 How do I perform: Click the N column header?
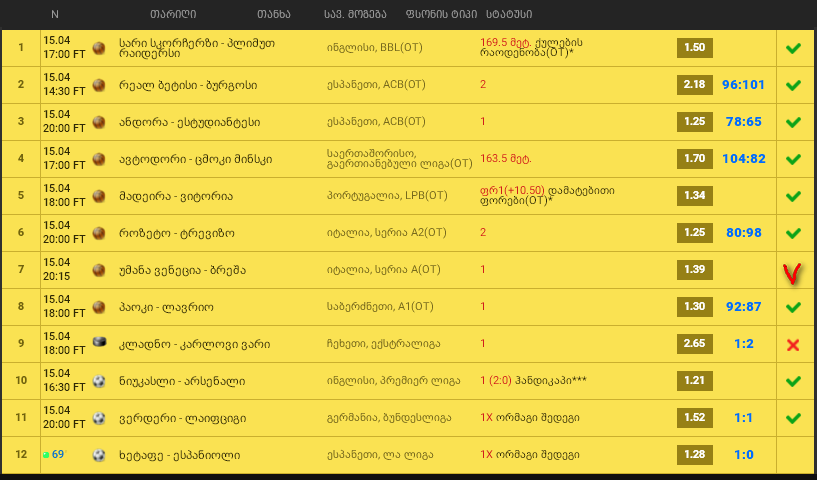coord(55,15)
